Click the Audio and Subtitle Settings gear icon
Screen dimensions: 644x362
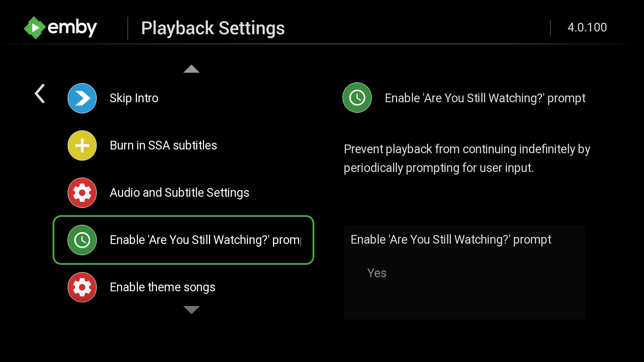click(82, 193)
